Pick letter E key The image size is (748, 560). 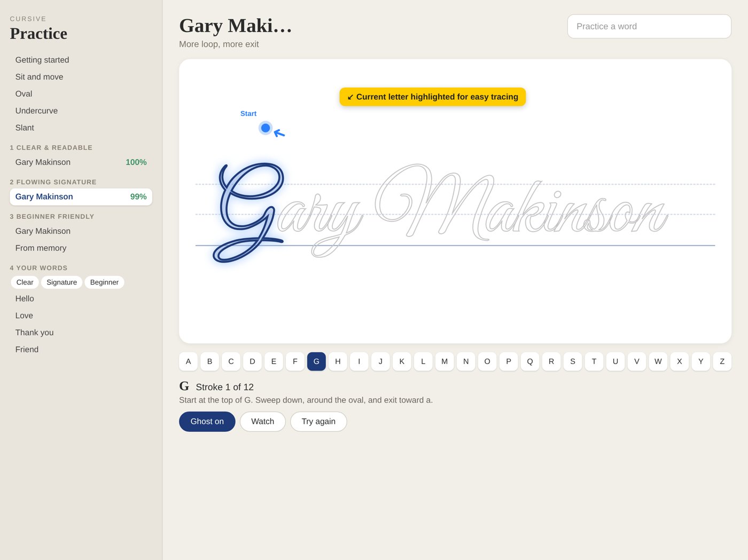(x=274, y=361)
